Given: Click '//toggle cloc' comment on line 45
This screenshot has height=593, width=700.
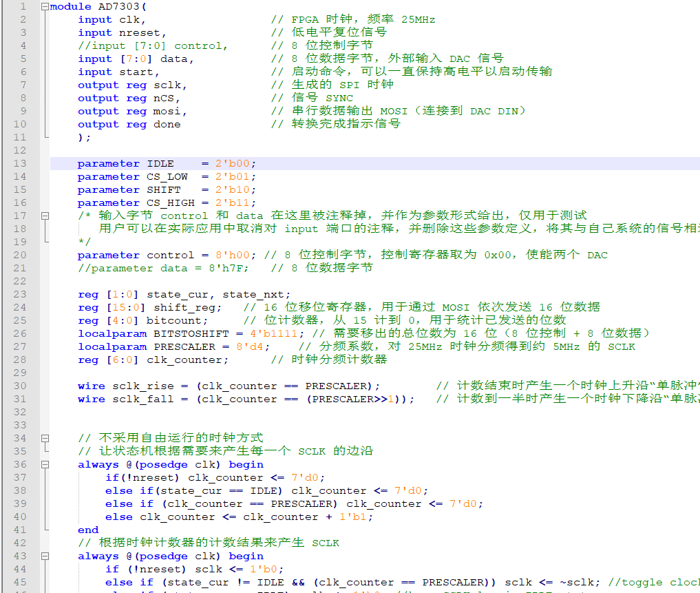Looking at the screenshot, I should click(654, 582).
